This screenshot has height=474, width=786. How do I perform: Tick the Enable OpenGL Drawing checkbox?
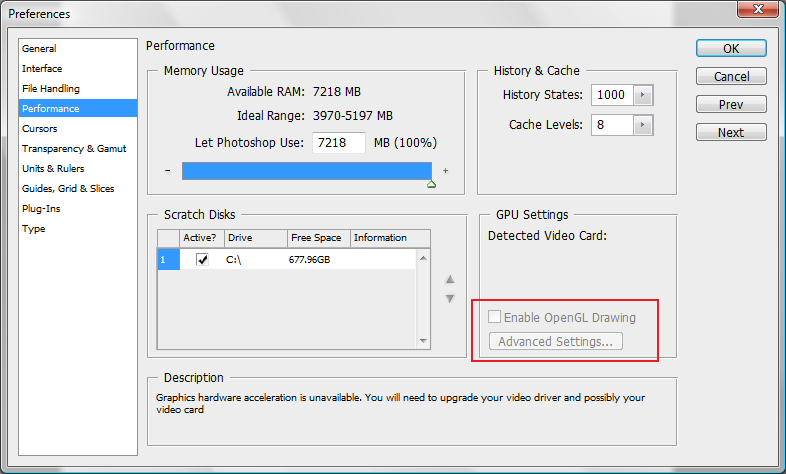[x=494, y=317]
